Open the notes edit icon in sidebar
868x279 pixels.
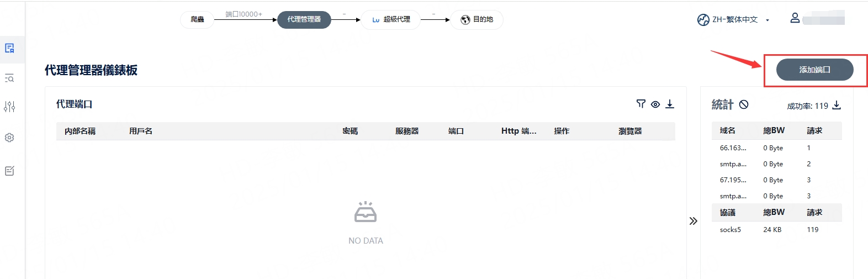tap(9, 171)
